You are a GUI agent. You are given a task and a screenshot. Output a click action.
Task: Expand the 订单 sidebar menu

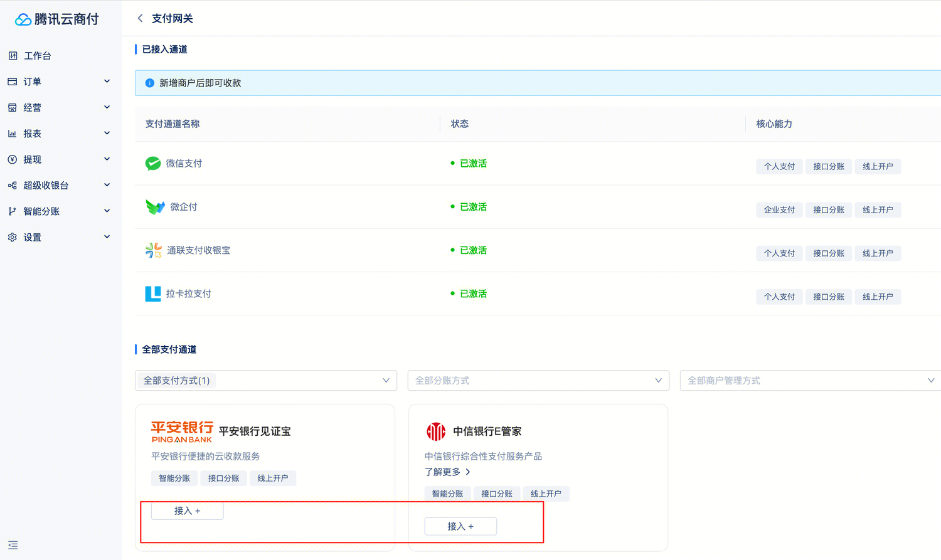[x=60, y=82]
